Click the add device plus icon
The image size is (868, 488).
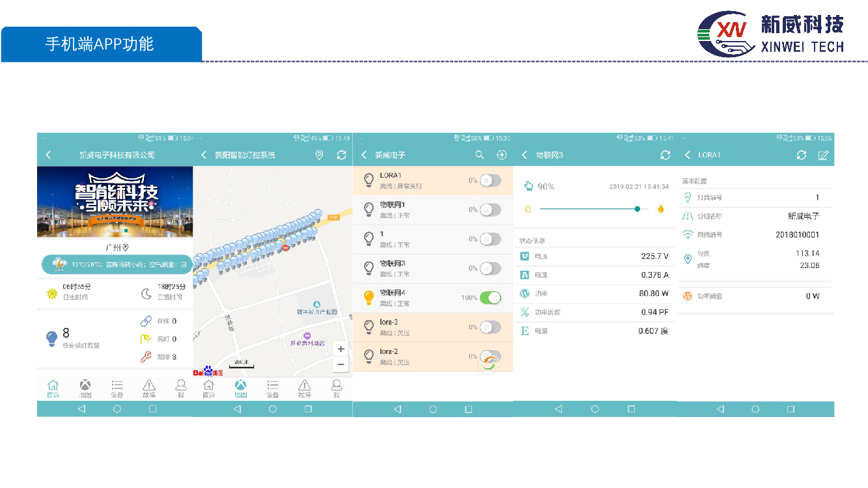(501, 155)
